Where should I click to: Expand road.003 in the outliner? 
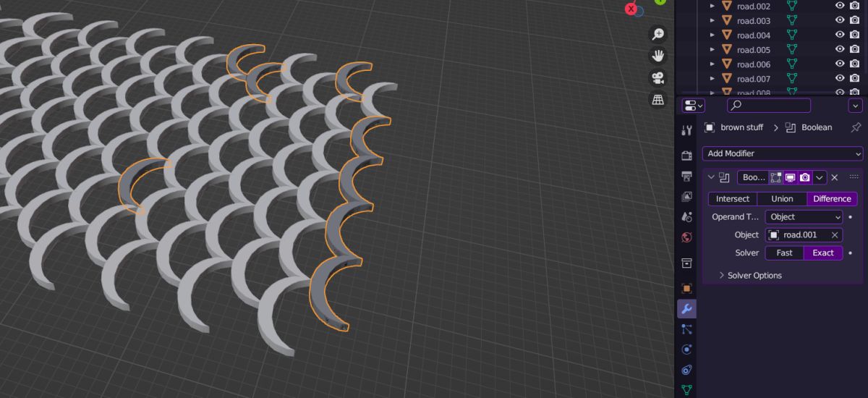(712, 20)
